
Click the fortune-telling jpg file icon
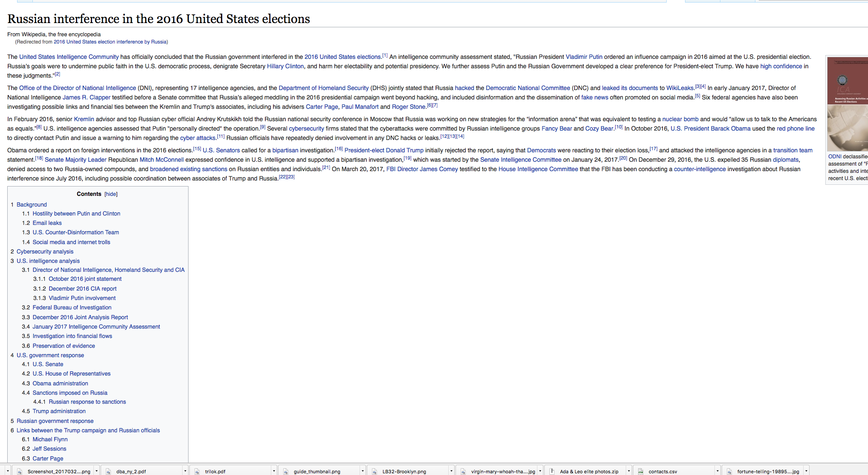pyautogui.click(x=729, y=471)
